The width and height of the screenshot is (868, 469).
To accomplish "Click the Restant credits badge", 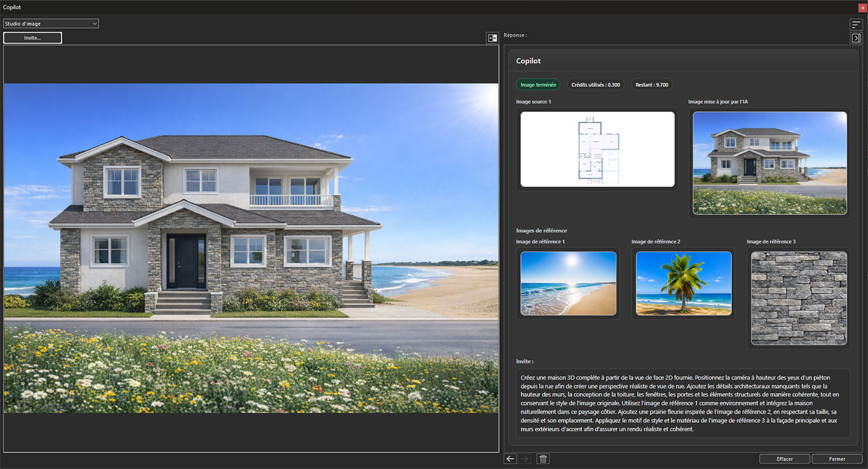I will click(x=652, y=84).
